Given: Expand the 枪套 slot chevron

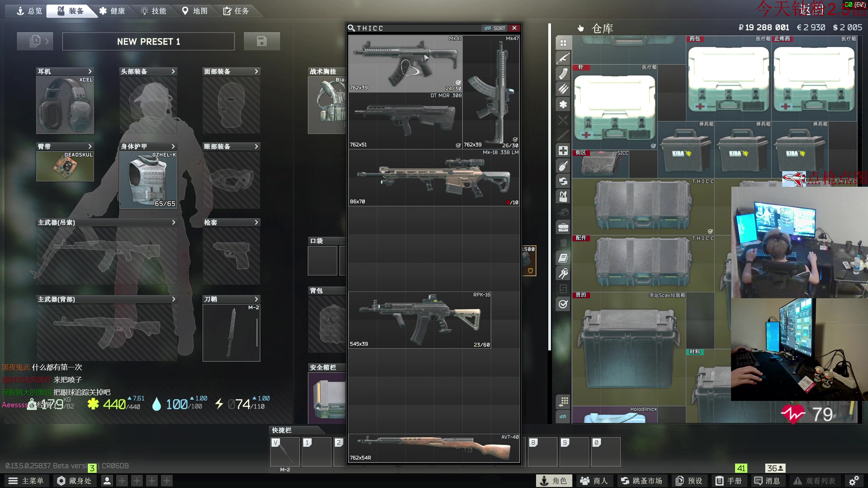Looking at the screenshot, I should click(256, 222).
